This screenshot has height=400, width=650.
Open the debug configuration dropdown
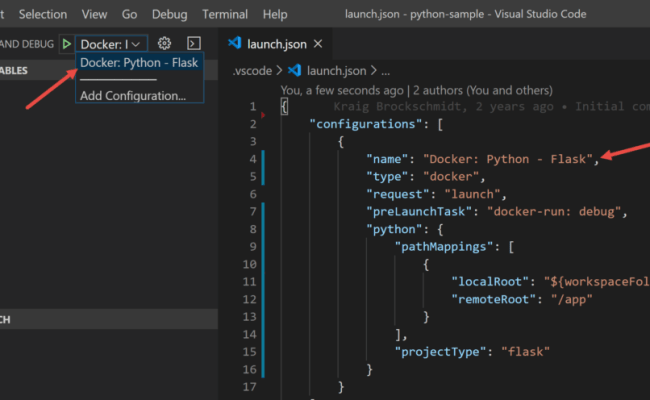pos(111,44)
